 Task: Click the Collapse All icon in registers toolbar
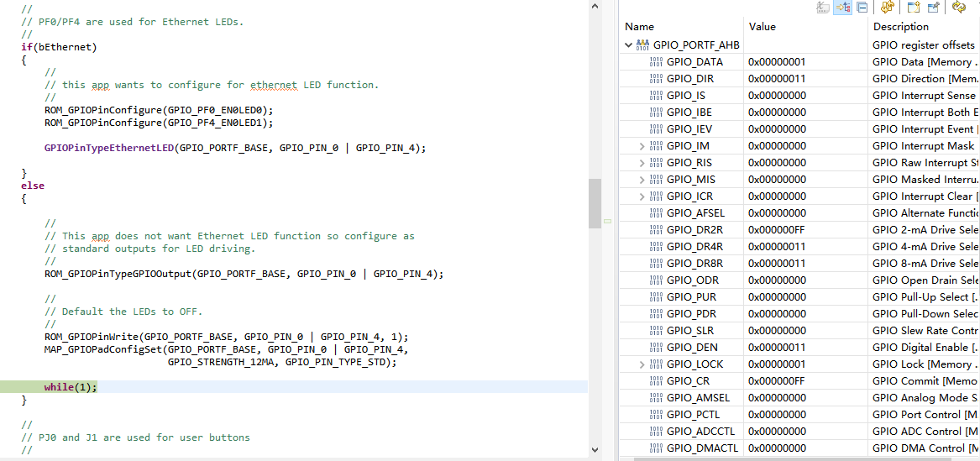tap(862, 8)
